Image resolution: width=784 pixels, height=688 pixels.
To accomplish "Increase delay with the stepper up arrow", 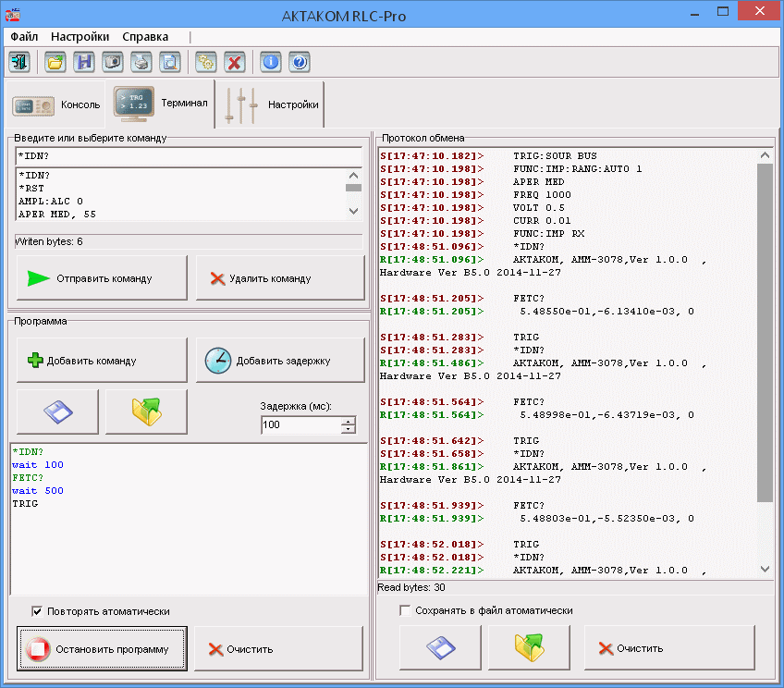I will click(348, 421).
